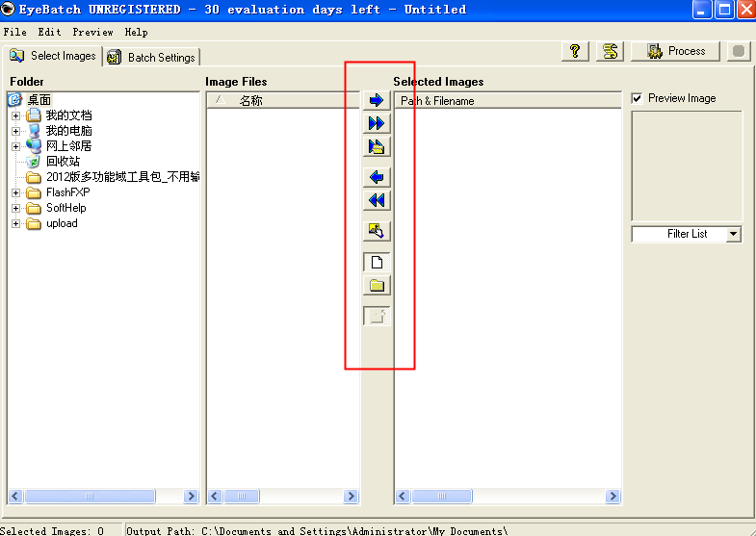Click the Path & Filename column header

(508, 100)
